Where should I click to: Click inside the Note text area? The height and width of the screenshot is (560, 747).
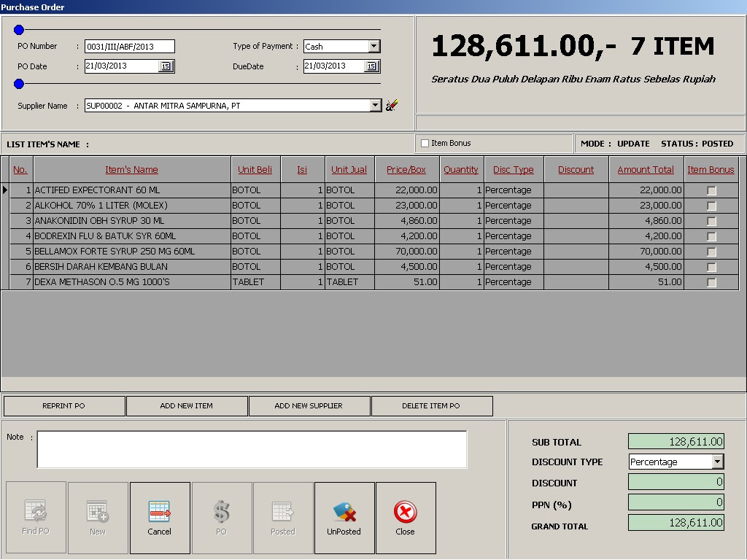(x=252, y=449)
